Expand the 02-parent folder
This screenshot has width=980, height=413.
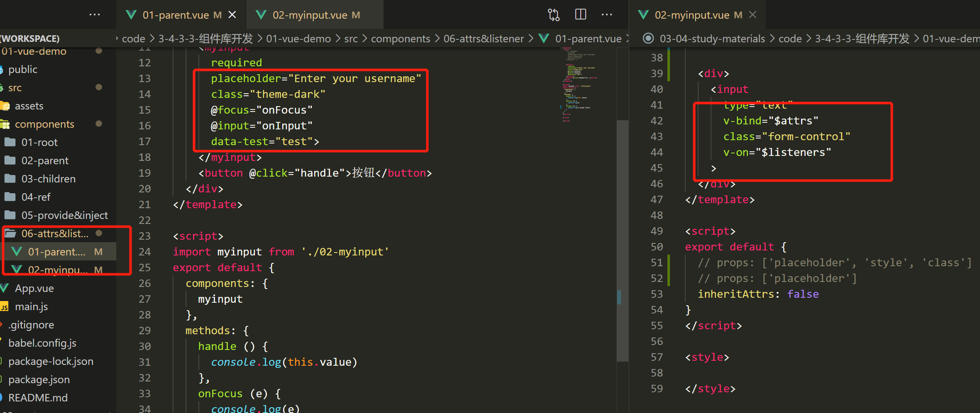(45, 160)
